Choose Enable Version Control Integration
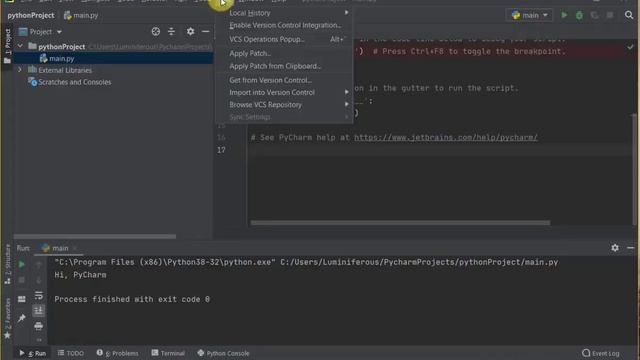Screen dimensions: 640x360 tap(284, 25)
